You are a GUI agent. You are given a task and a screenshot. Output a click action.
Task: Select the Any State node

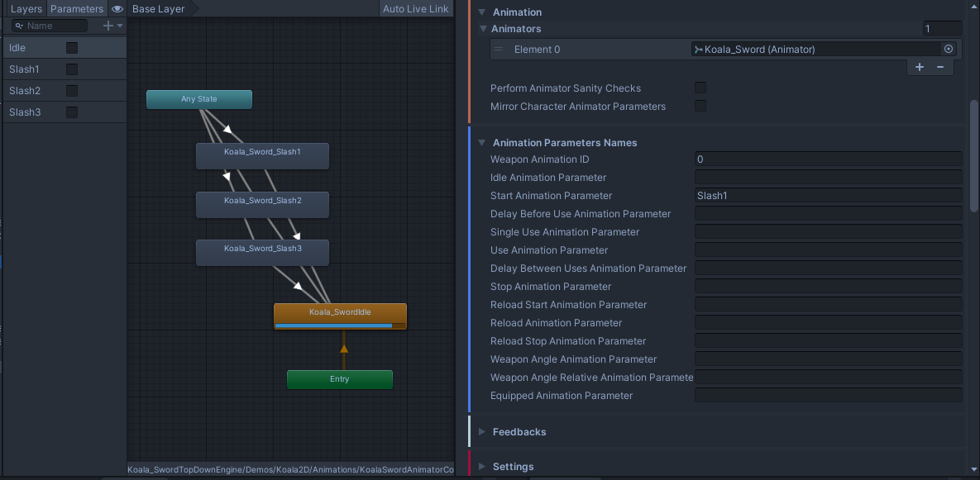click(198, 99)
